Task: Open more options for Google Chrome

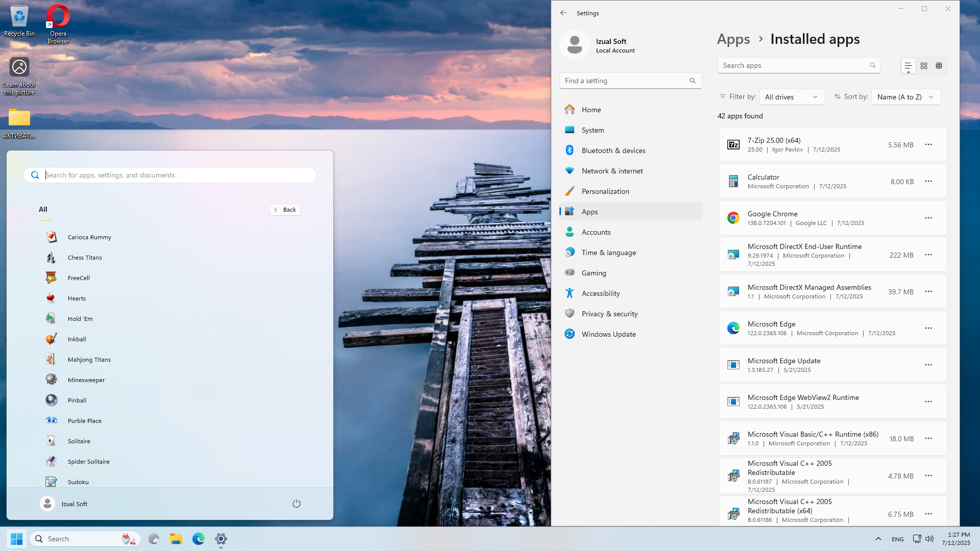Action: tap(928, 218)
